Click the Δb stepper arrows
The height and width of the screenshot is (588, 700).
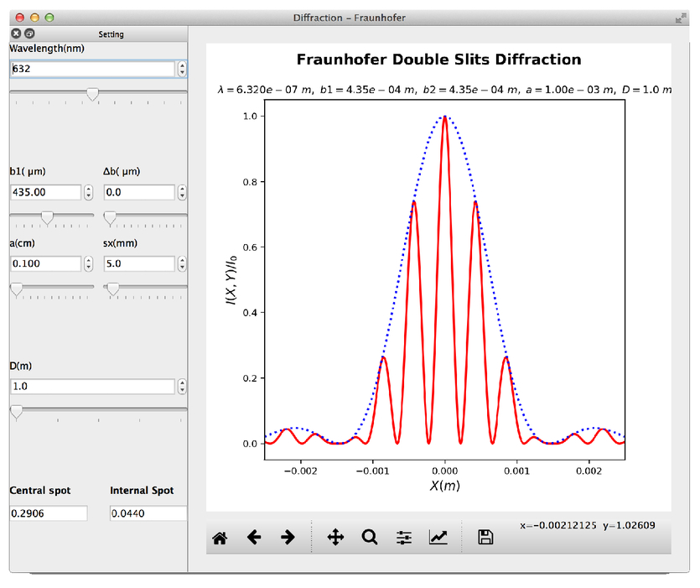pyautogui.click(x=182, y=192)
